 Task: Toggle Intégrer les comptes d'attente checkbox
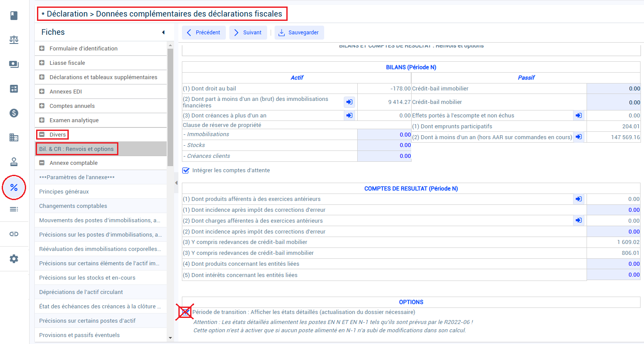(186, 170)
